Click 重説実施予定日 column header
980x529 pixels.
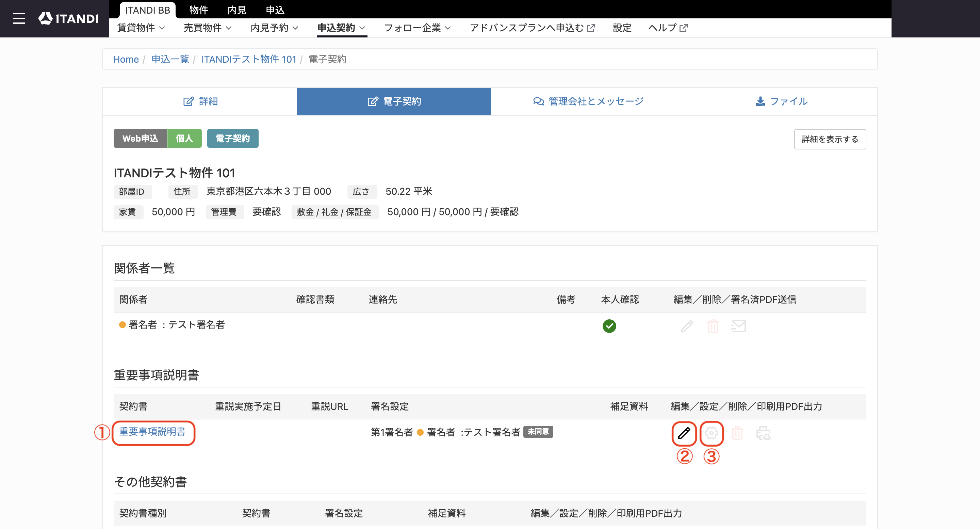click(248, 406)
